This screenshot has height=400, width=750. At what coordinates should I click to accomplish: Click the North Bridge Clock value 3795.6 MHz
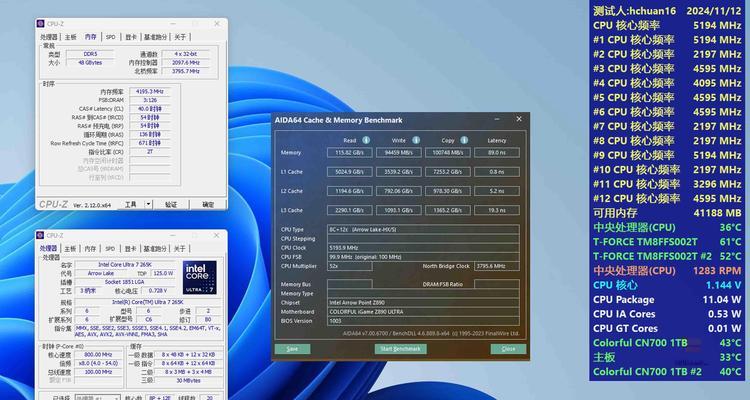(x=497, y=266)
